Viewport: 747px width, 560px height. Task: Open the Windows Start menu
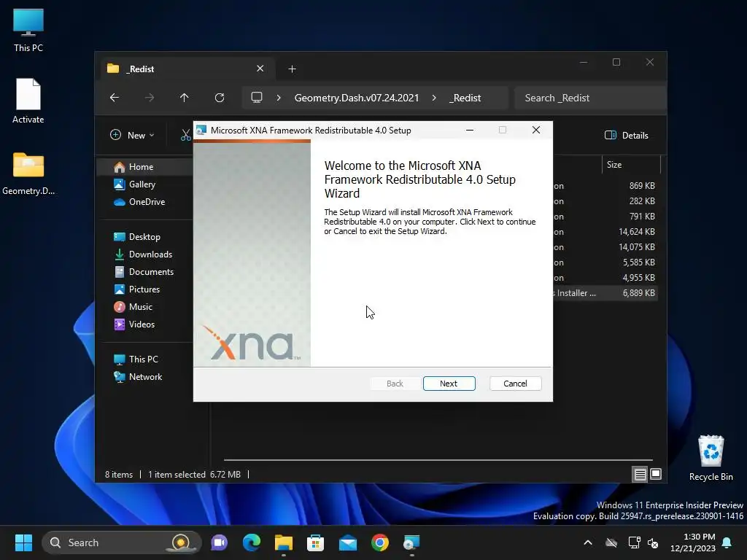23,542
